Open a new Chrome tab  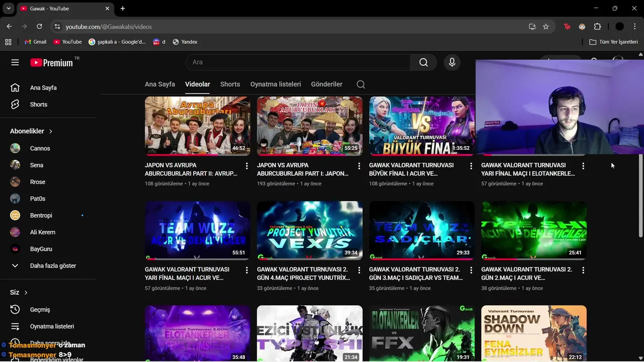click(x=123, y=9)
